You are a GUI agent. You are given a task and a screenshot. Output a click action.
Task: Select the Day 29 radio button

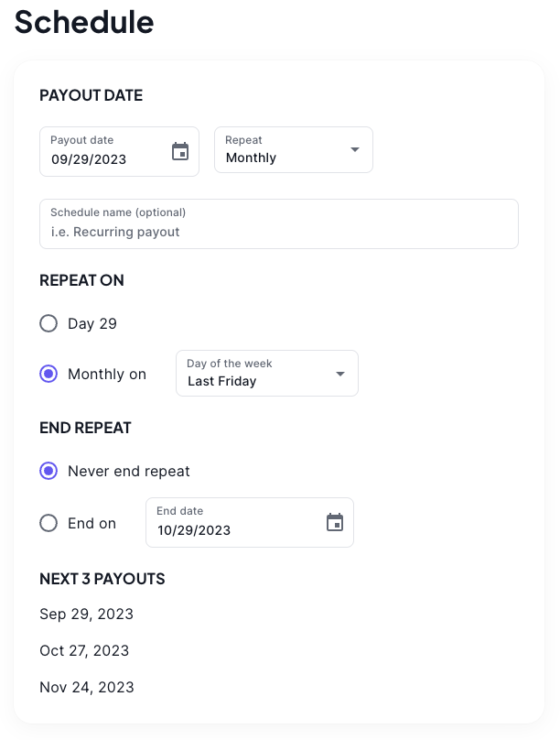click(48, 323)
